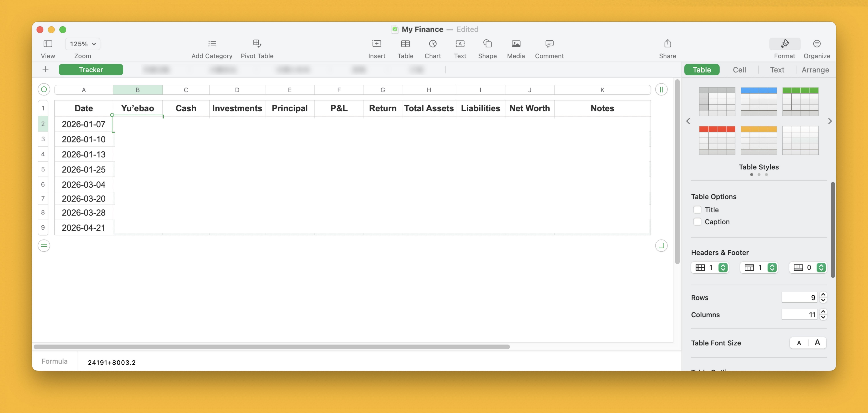Click the Total Assets header cell
Image resolution: width=868 pixels, height=413 pixels.
(x=429, y=108)
